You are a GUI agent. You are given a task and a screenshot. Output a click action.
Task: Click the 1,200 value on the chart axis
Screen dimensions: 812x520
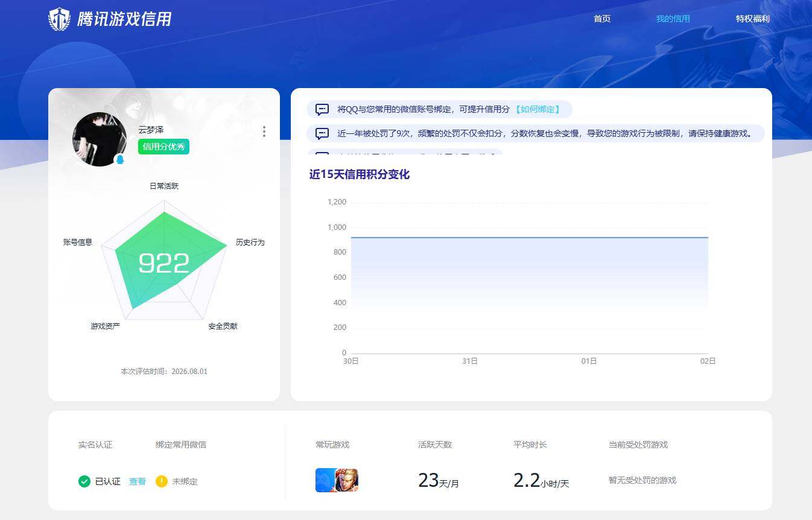coord(337,202)
